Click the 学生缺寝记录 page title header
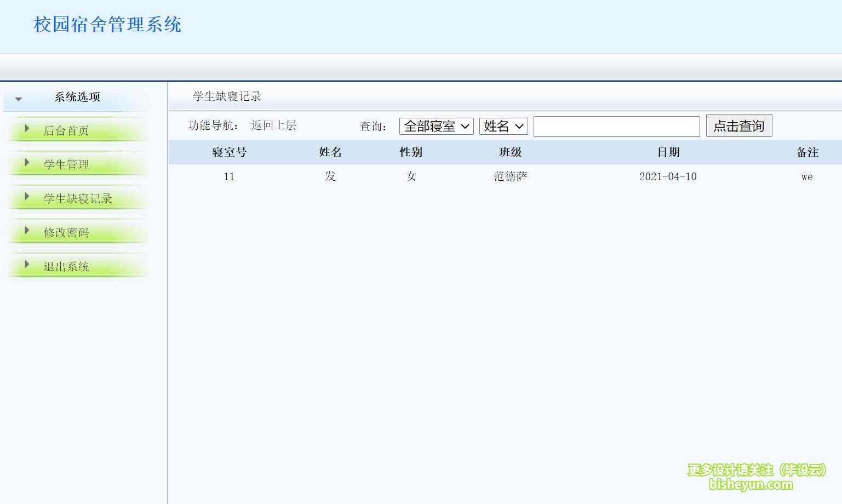This screenshot has width=842, height=504. [226, 96]
